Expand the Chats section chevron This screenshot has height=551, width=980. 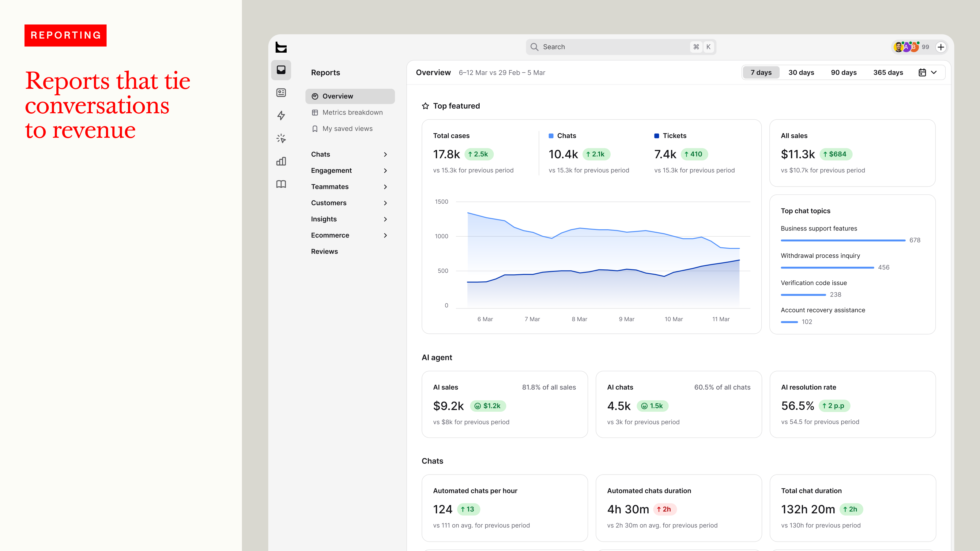click(385, 154)
